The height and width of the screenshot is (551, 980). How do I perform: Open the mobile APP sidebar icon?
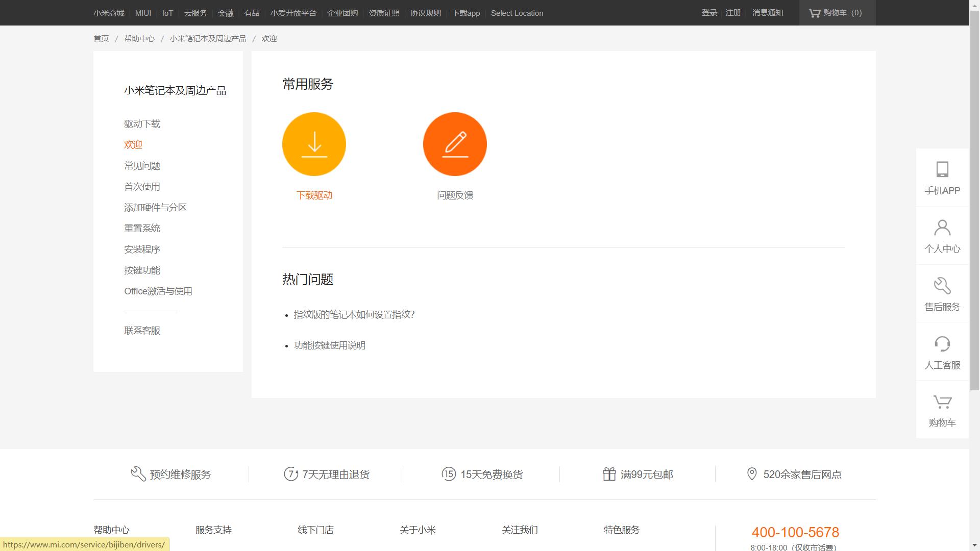(x=942, y=169)
